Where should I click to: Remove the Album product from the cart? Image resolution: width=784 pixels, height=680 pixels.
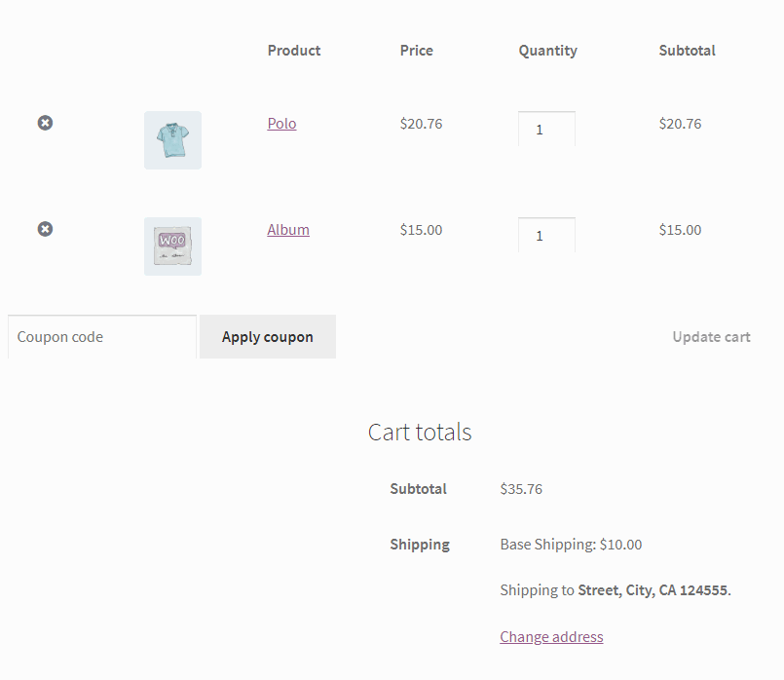point(45,229)
